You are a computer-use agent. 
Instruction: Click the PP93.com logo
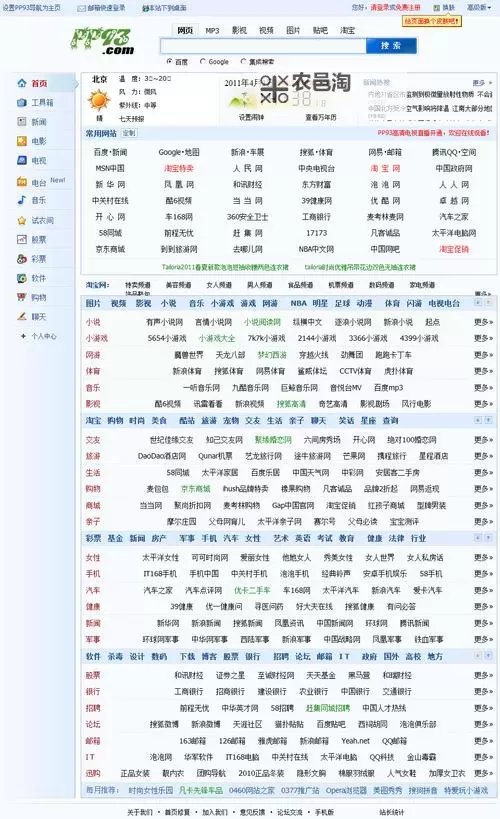tap(103, 41)
